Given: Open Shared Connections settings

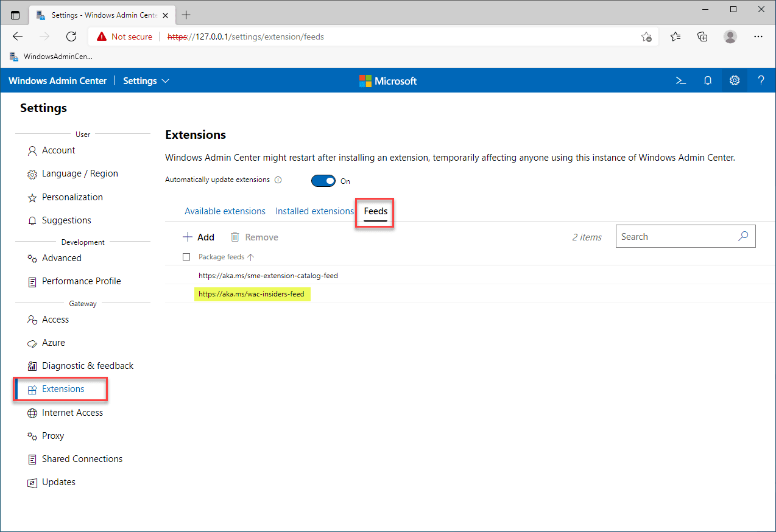Looking at the screenshot, I should (82, 459).
